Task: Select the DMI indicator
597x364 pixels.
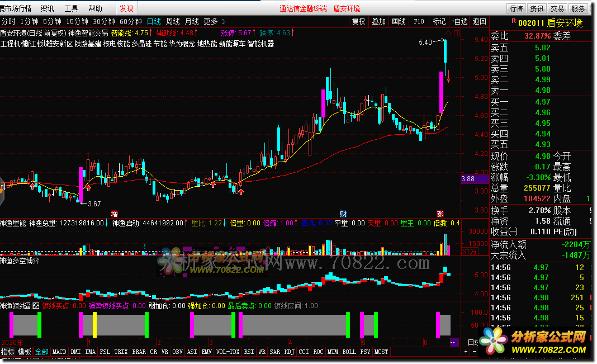Action: coord(76,352)
